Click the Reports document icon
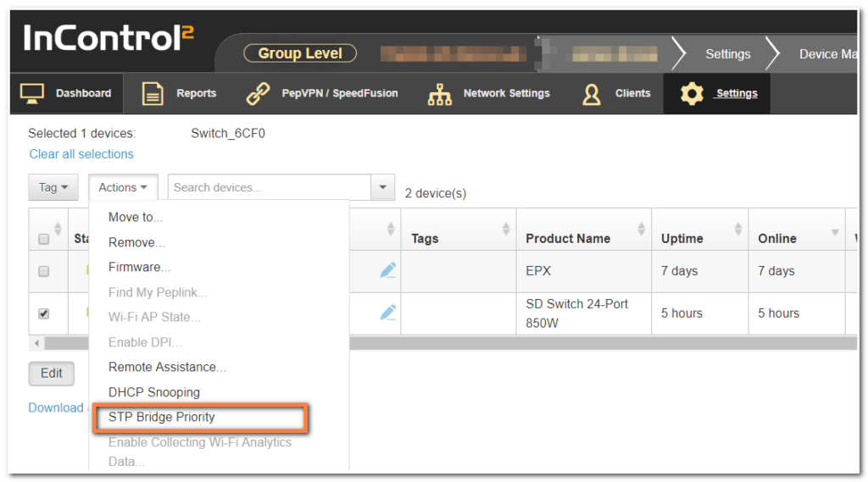Image resolution: width=868 pixels, height=482 pixels. click(x=153, y=93)
